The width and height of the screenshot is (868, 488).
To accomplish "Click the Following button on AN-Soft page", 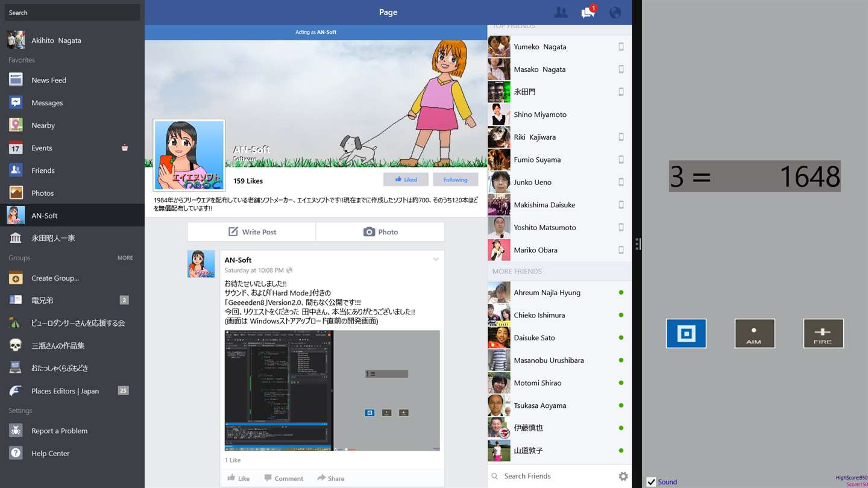I will click(455, 180).
